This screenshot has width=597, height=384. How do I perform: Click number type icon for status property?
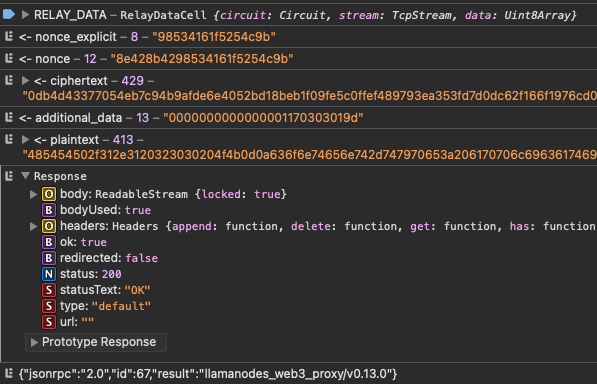tap(49, 274)
